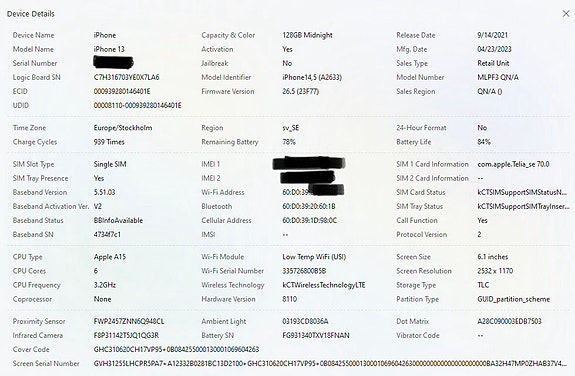This screenshot has width=575, height=376.
Task: Select Storage Type value TLC
Action: point(483,285)
